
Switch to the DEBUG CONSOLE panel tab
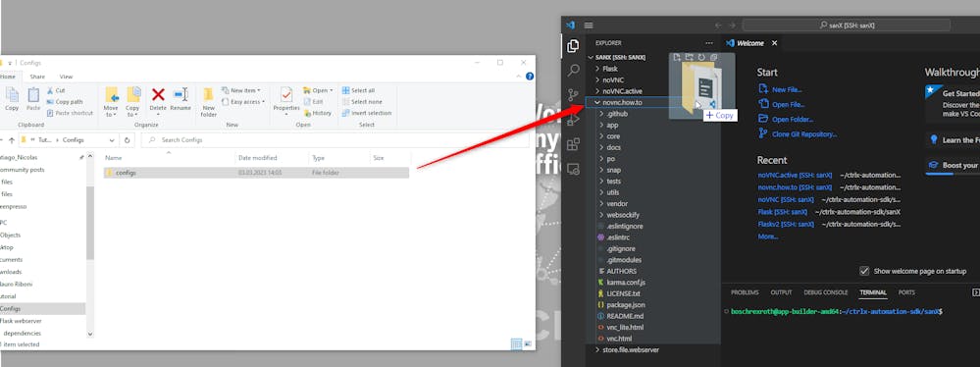coord(826,292)
